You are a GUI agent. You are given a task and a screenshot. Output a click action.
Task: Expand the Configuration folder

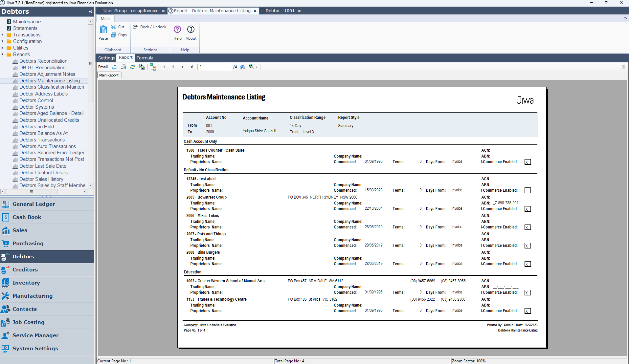pyautogui.click(x=3, y=41)
